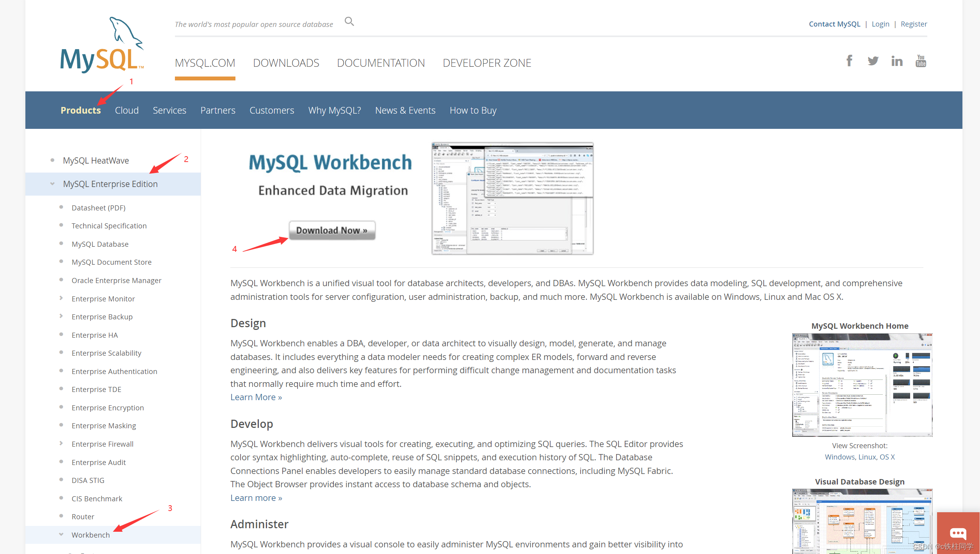Open Enterprise HA sidebar item

point(94,335)
